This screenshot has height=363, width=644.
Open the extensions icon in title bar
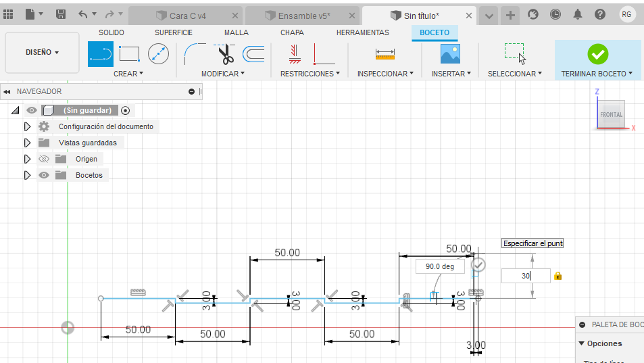click(533, 15)
